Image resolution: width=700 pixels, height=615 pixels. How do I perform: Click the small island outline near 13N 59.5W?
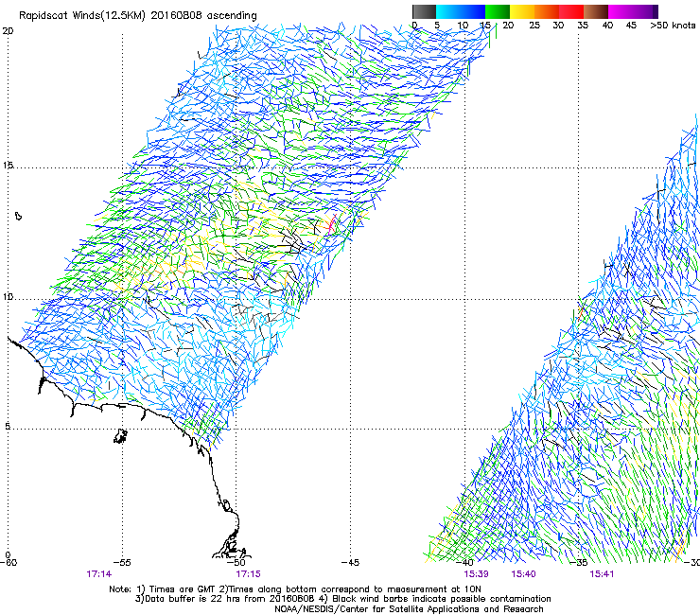[x=18, y=216]
